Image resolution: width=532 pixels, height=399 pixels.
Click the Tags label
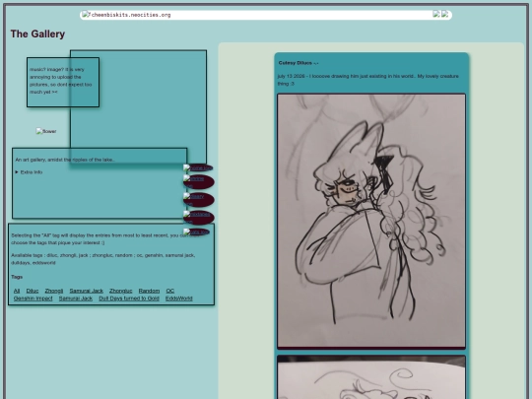pyautogui.click(x=17, y=277)
